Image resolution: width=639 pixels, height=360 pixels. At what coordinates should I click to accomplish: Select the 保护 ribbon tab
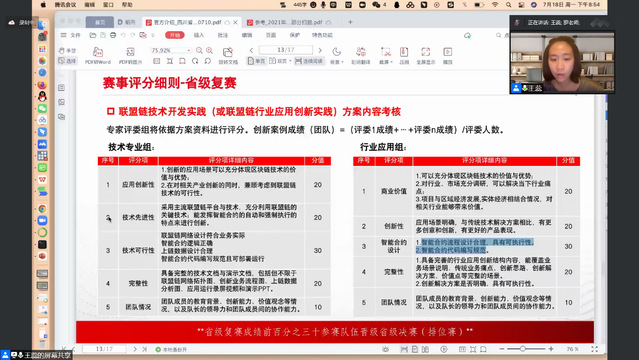[295, 35]
